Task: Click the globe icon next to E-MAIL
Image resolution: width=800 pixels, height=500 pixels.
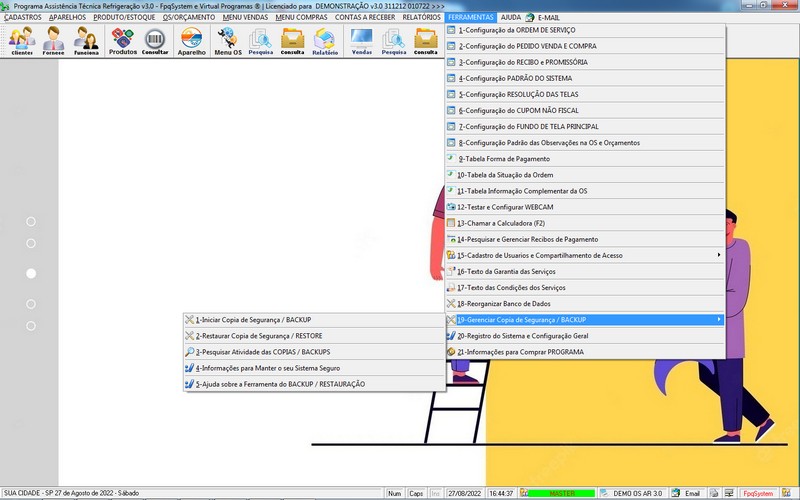Action: (x=530, y=17)
